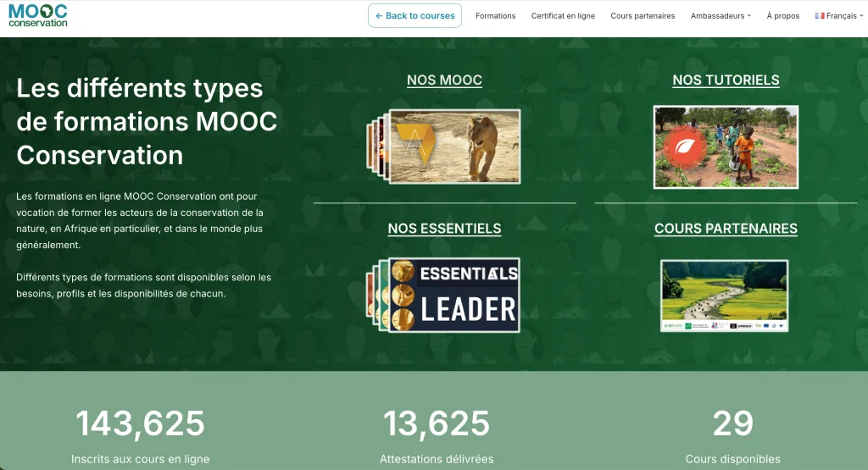Click the MOOC Conservation logo
Image resolution: width=868 pixels, height=470 pixels.
tap(37, 16)
